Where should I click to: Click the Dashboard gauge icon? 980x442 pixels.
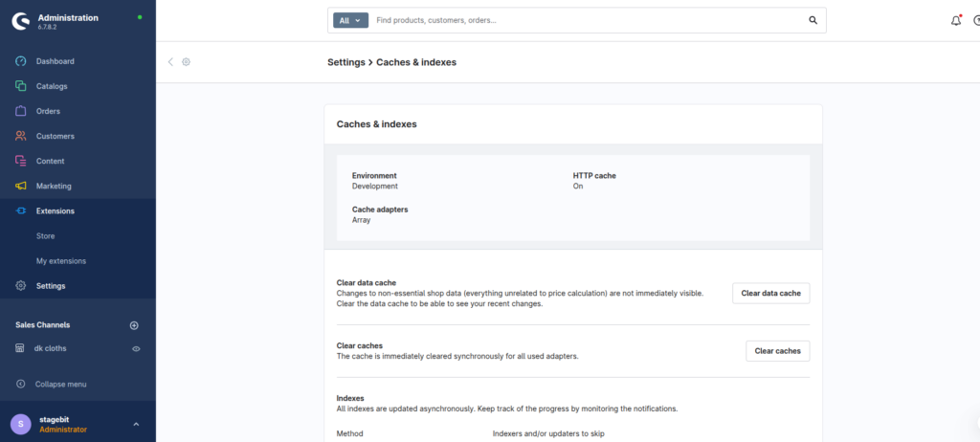[21, 61]
